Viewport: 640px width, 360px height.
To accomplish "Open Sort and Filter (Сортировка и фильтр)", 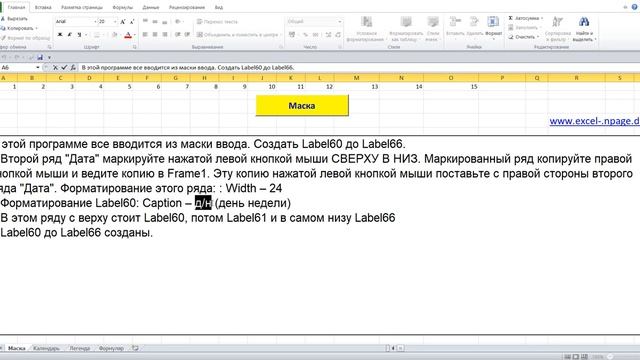I will pos(558,29).
